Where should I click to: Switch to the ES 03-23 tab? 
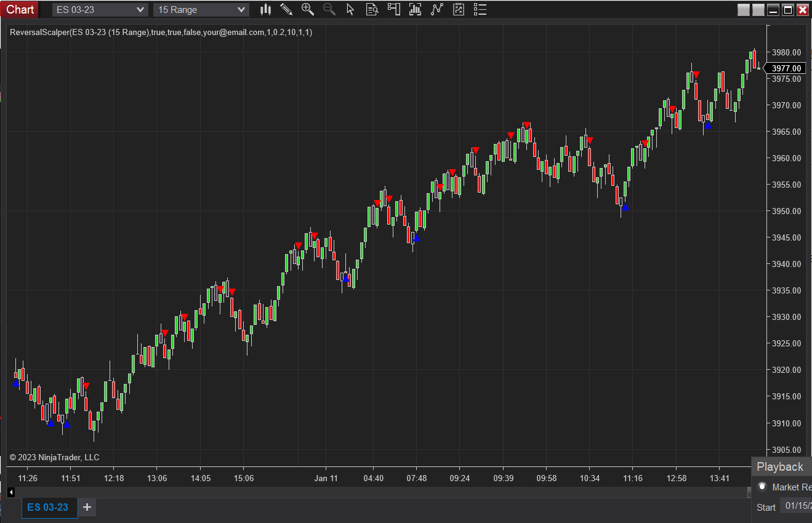pos(48,507)
